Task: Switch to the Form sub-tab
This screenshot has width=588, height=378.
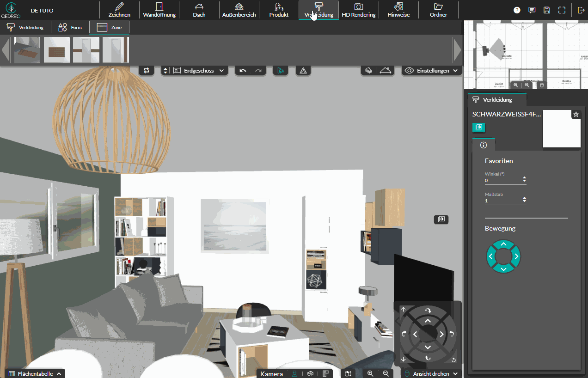Action: tap(70, 27)
